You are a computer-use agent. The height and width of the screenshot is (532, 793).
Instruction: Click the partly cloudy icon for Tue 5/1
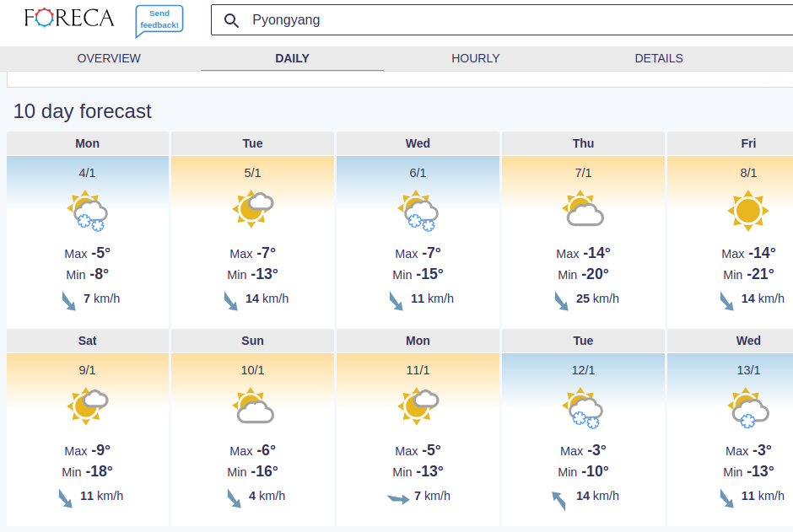252,208
